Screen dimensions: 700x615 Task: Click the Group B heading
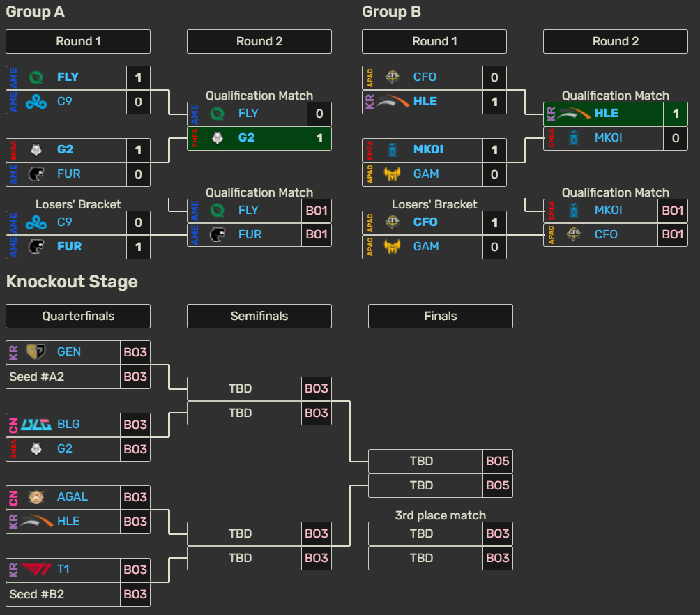(392, 12)
